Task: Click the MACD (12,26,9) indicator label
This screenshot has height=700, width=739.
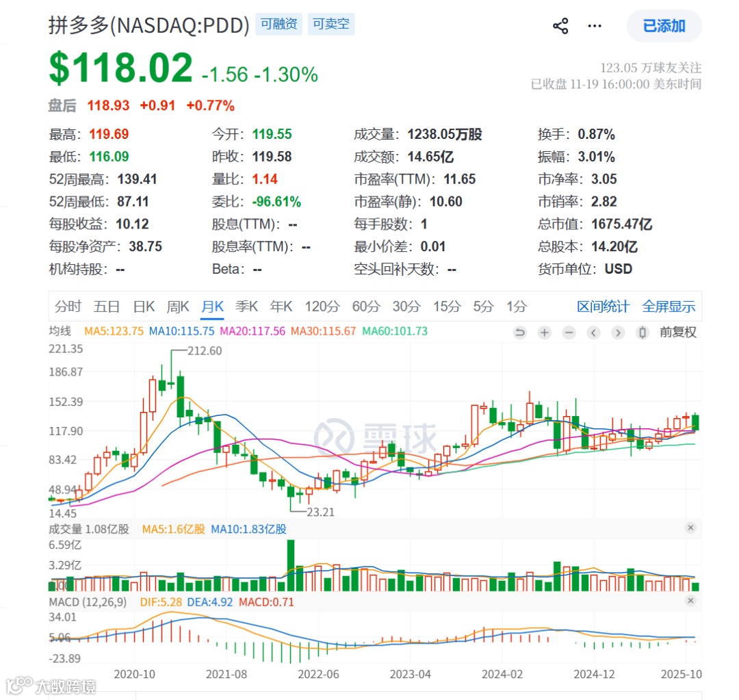Action: pyautogui.click(x=88, y=602)
